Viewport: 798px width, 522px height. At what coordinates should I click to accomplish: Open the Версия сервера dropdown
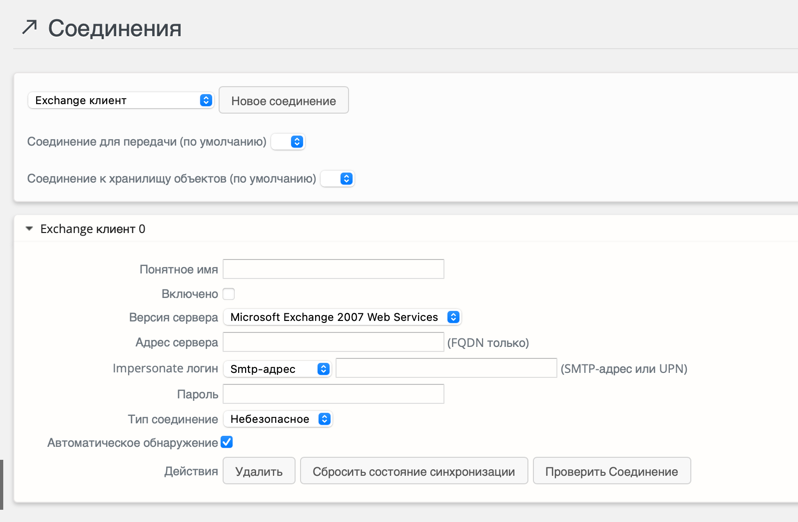click(x=342, y=317)
